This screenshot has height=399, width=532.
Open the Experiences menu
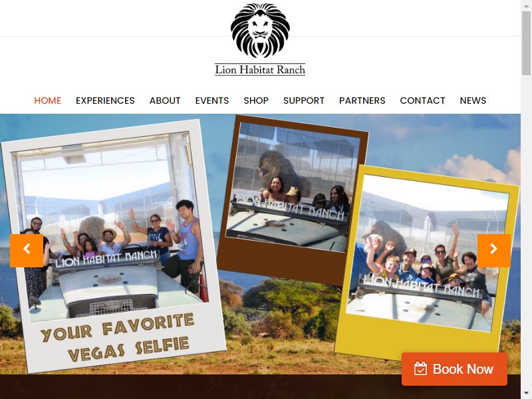pos(105,100)
